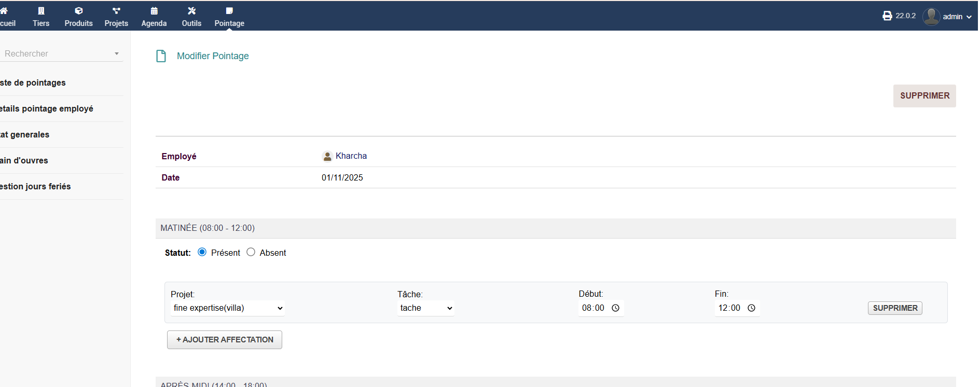Viewport: 980px width, 387px height.
Task: Click the Kharcha employee name link
Action: tap(351, 156)
